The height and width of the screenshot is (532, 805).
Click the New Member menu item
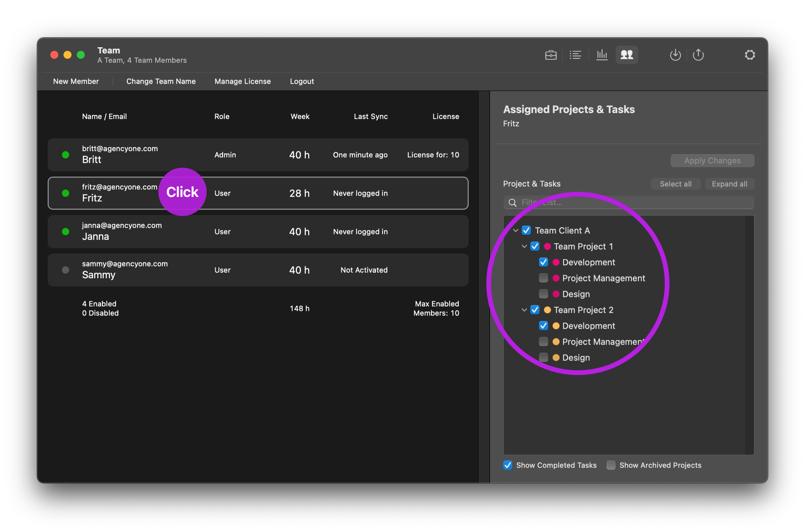coord(76,82)
